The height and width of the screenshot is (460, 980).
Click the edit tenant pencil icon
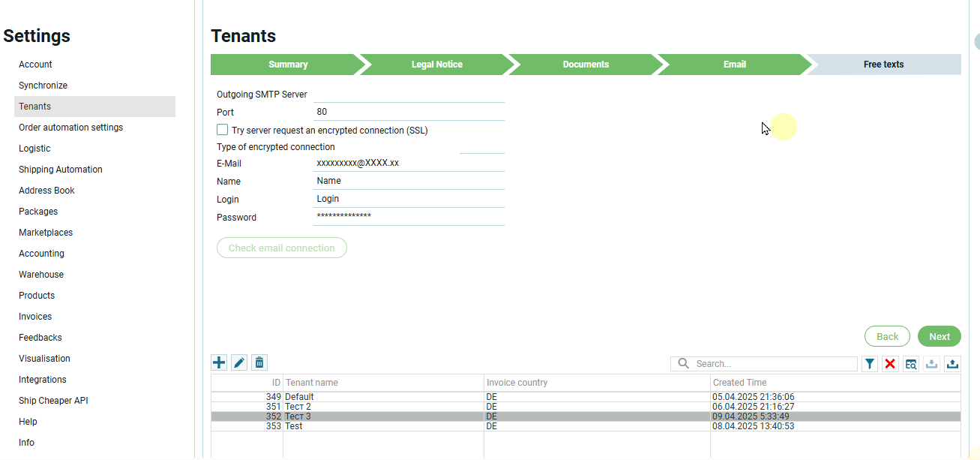pyautogui.click(x=239, y=363)
